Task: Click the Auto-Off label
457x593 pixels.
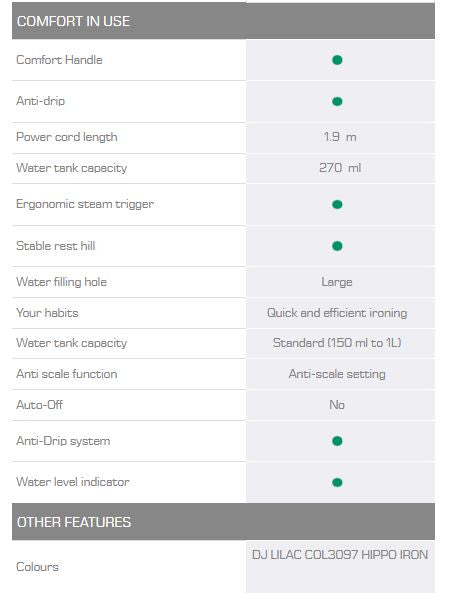Action: coord(39,405)
